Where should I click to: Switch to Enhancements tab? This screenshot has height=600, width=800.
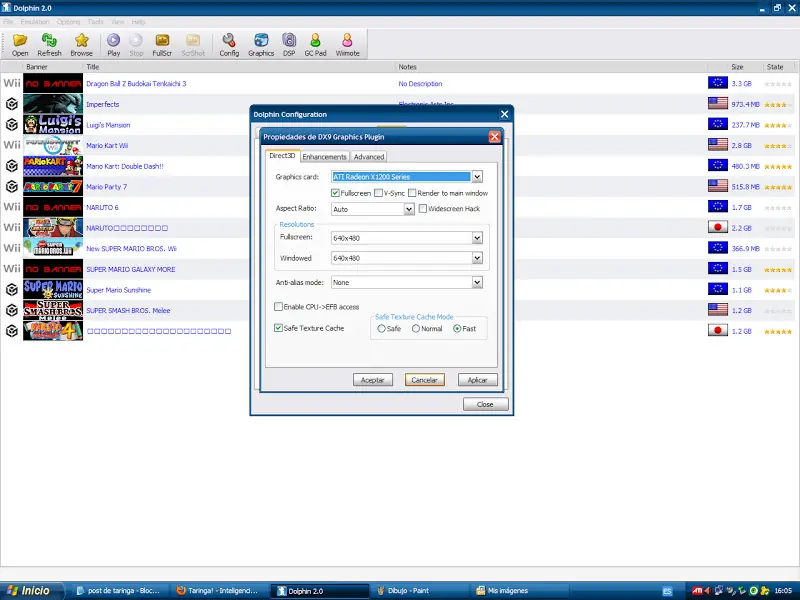pos(324,157)
